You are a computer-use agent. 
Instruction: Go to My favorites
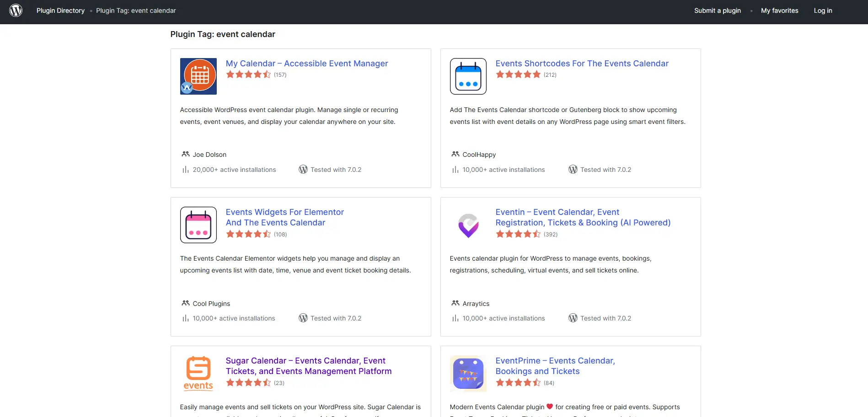pos(780,11)
